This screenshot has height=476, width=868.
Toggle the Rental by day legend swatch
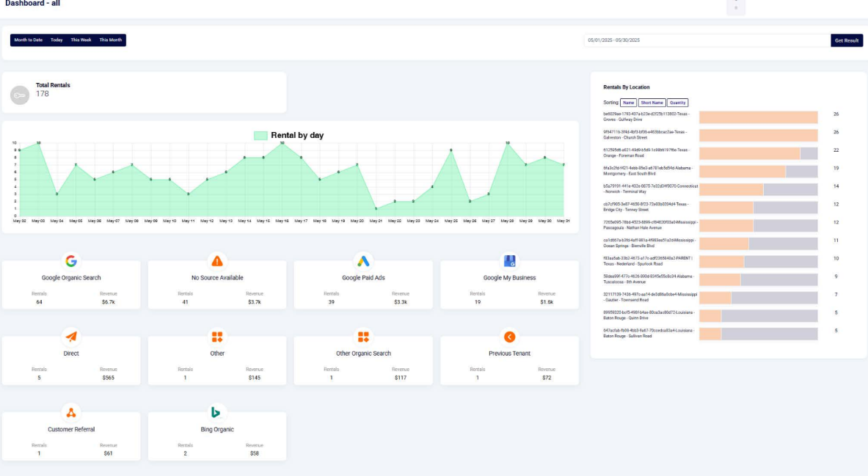[260, 136]
